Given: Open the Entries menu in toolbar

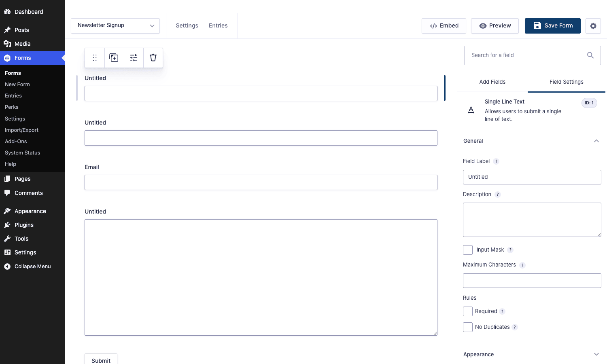Looking at the screenshot, I should click(x=218, y=26).
